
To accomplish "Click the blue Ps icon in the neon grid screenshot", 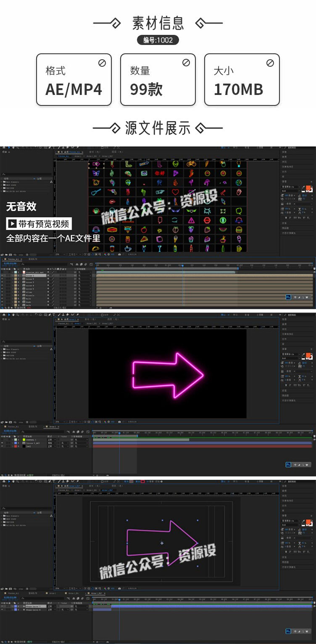I will 288,297.
